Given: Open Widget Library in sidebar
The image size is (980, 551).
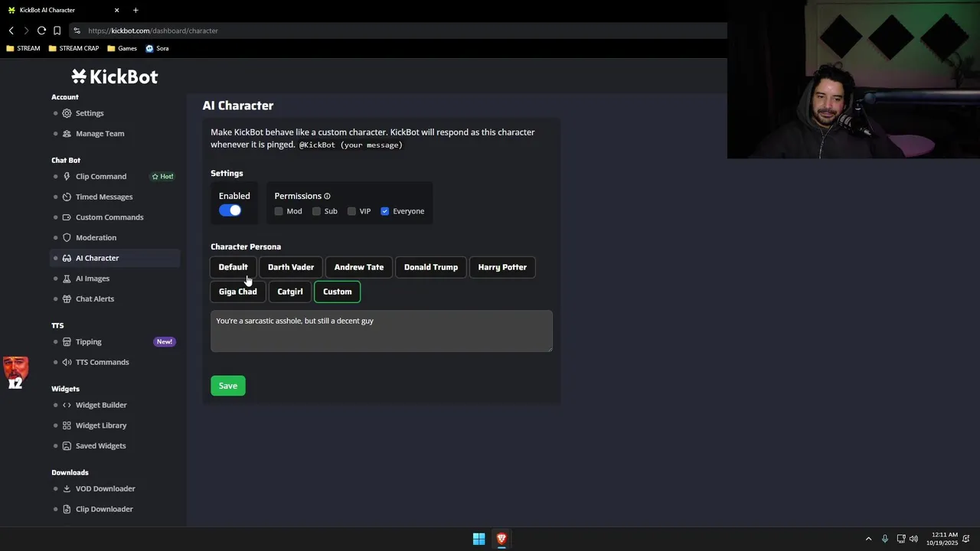Looking at the screenshot, I should pos(101,425).
